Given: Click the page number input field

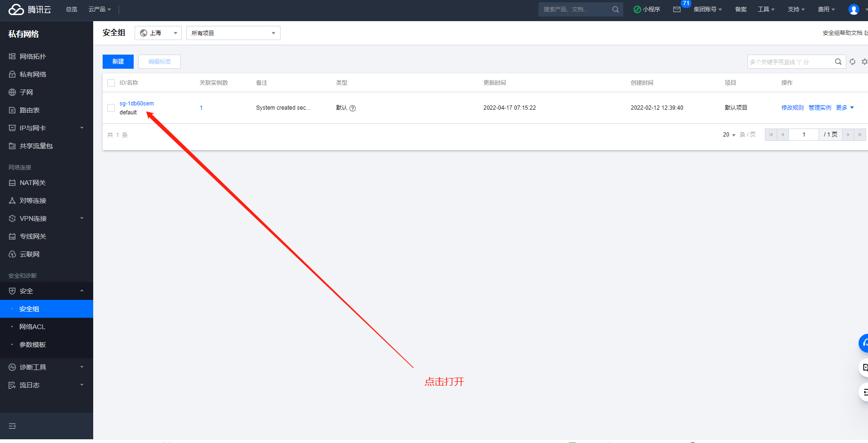Looking at the screenshot, I should click(804, 135).
